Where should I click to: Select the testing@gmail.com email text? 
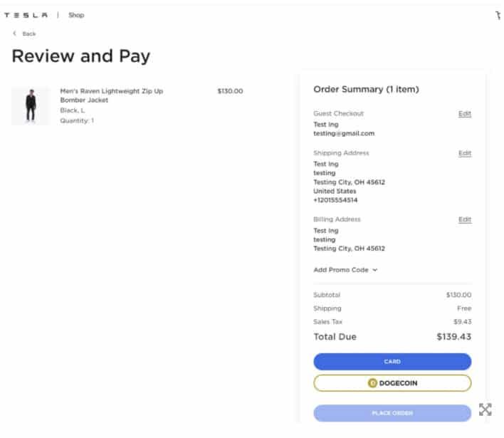coord(344,133)
